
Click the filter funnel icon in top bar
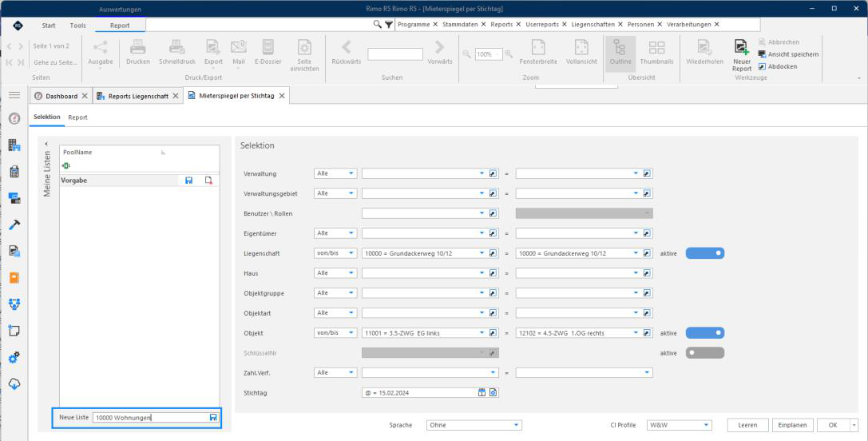[x=389, y=25]
